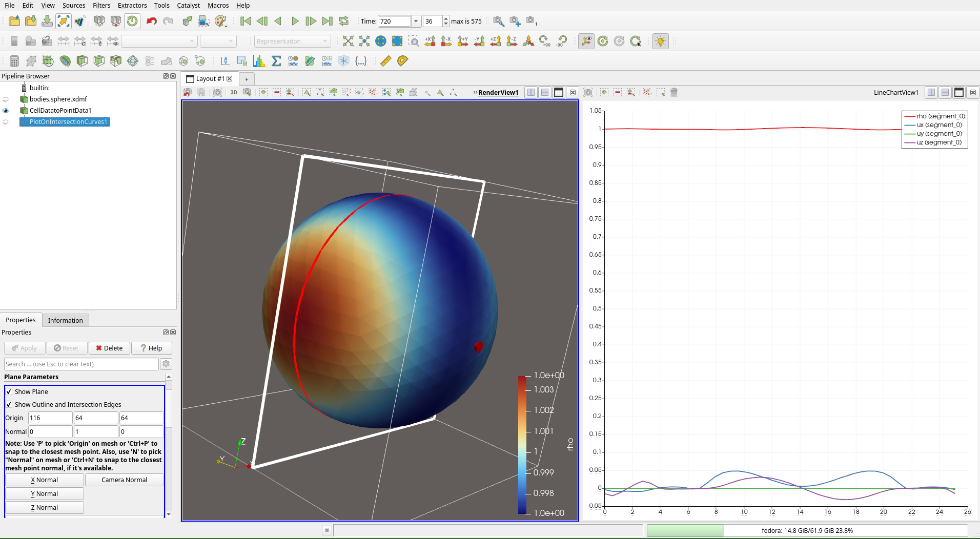The width and height of the screenshot is (980, 539).
Task: Set view direction to +X
Action: coord(430,41)
